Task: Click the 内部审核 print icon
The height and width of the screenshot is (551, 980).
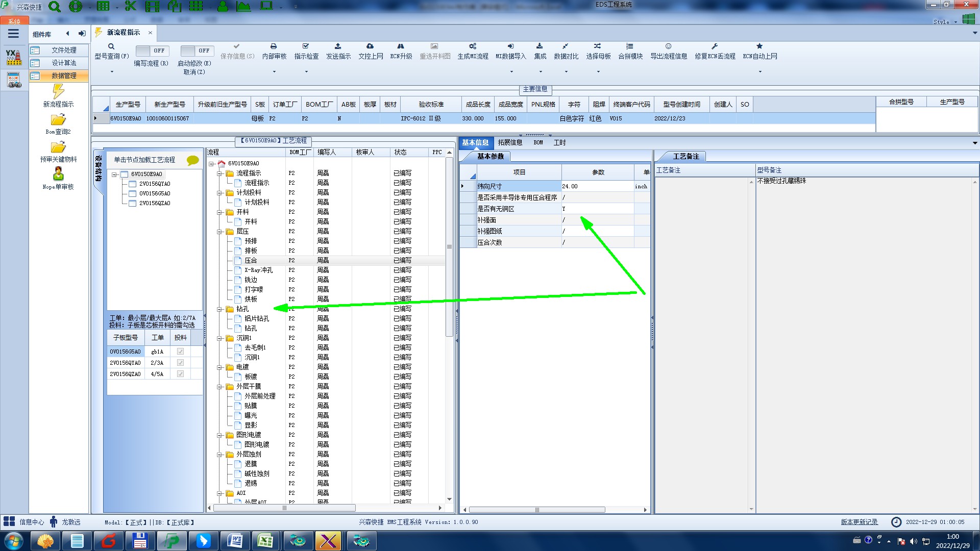Action: (274, 46)
